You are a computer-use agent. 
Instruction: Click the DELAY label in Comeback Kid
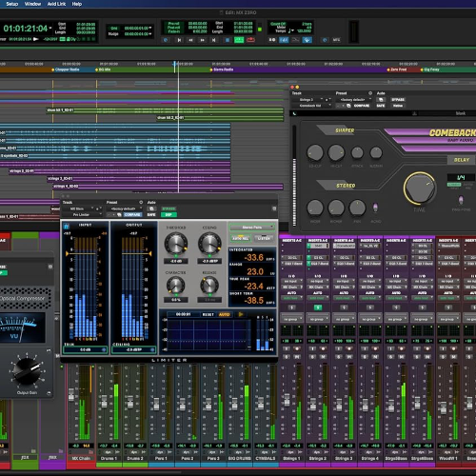462,160
